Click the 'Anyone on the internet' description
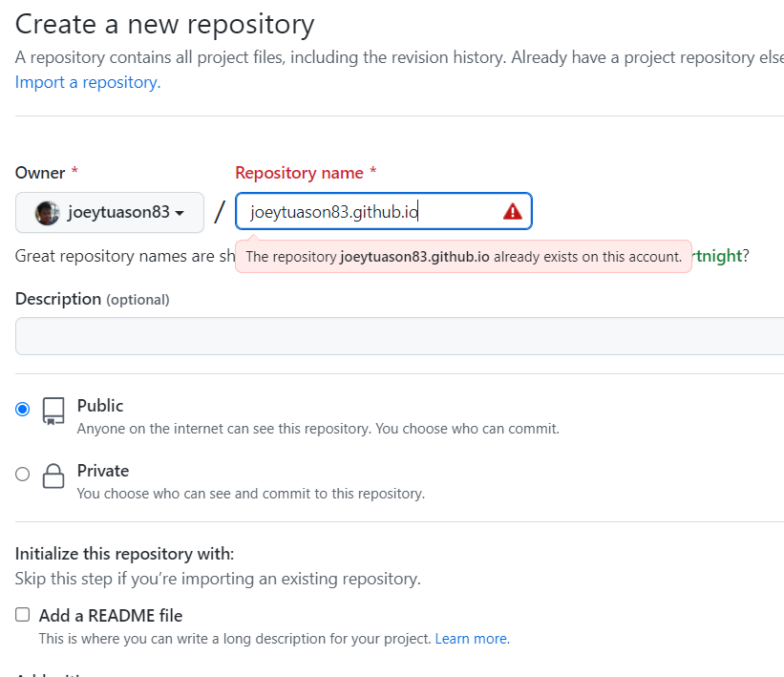Image resolution: width=784 pixels, height=677 pixels. click(318, 429)
